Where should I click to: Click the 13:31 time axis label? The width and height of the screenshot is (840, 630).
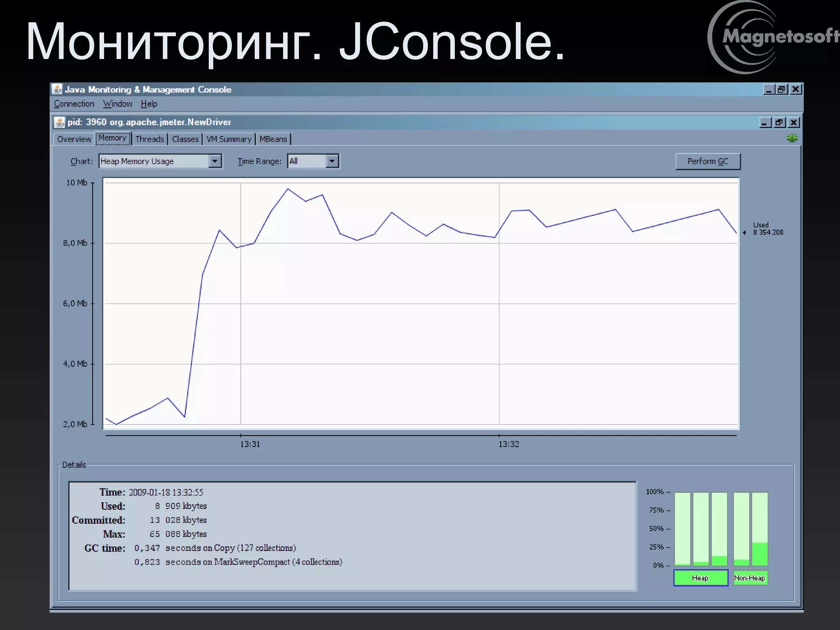pyautogui.click(x=250, y=444)
